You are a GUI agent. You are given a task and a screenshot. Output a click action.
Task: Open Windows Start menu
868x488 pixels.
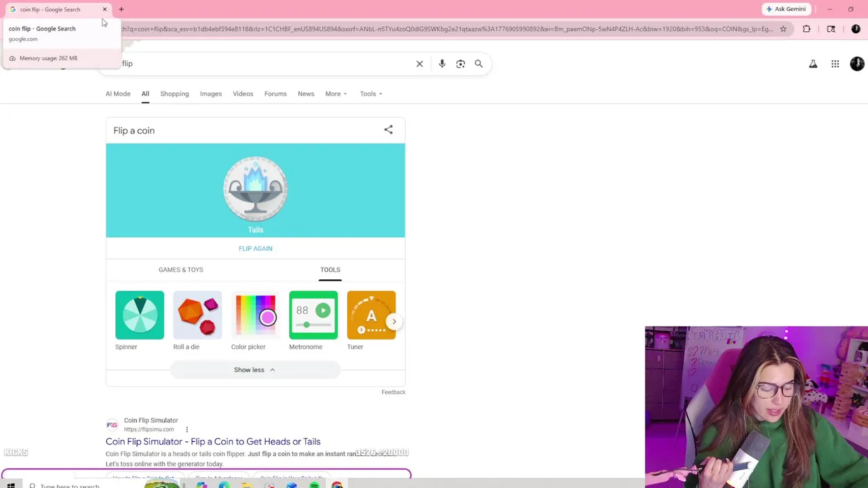(11, 485)
